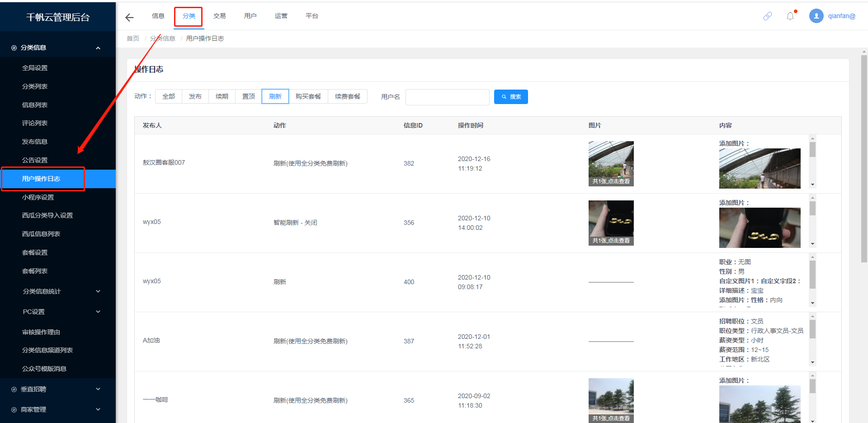Expand the PC设置 submenu
868x423 pixels.
(x=98, y=312)
